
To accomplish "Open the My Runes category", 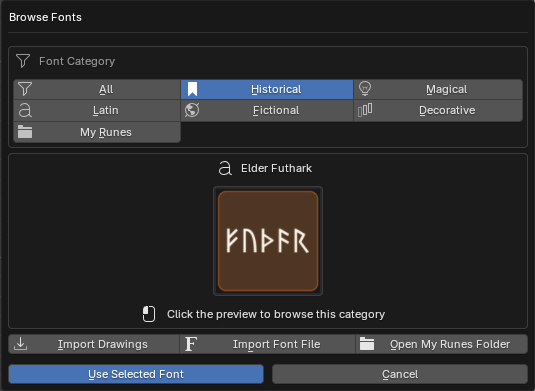I will 97,132.
